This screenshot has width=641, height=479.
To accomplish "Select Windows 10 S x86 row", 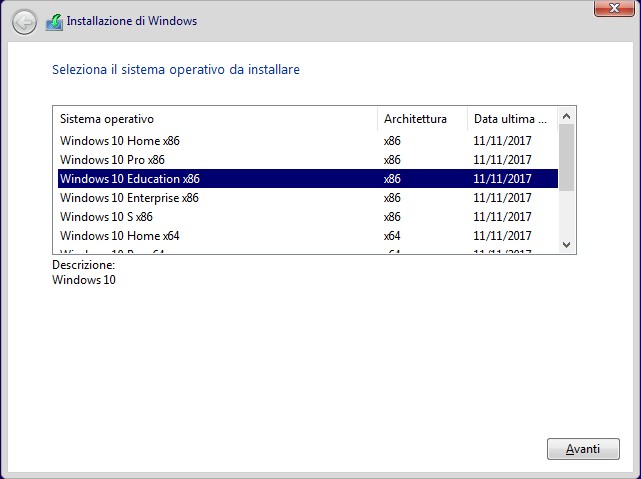I will point(308,217).
